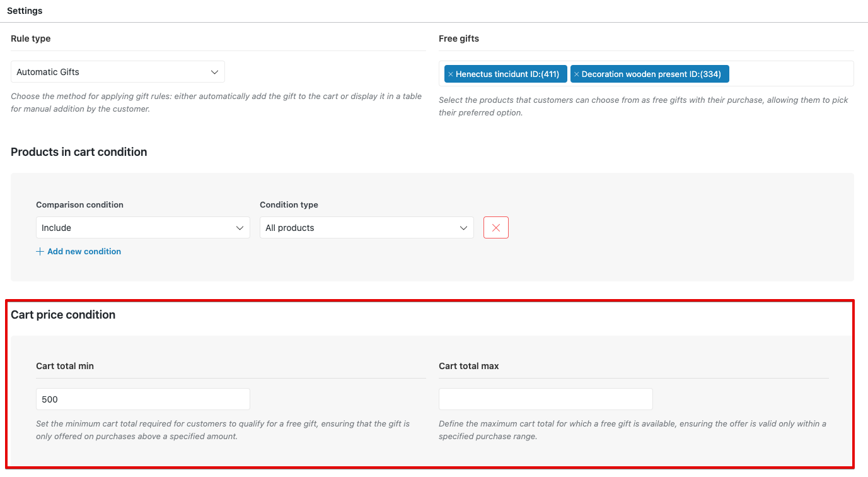Focus the Cart total min field
The height and width of the screenshot is (477, 868).
pyautogui.click(x=143, y=399)
